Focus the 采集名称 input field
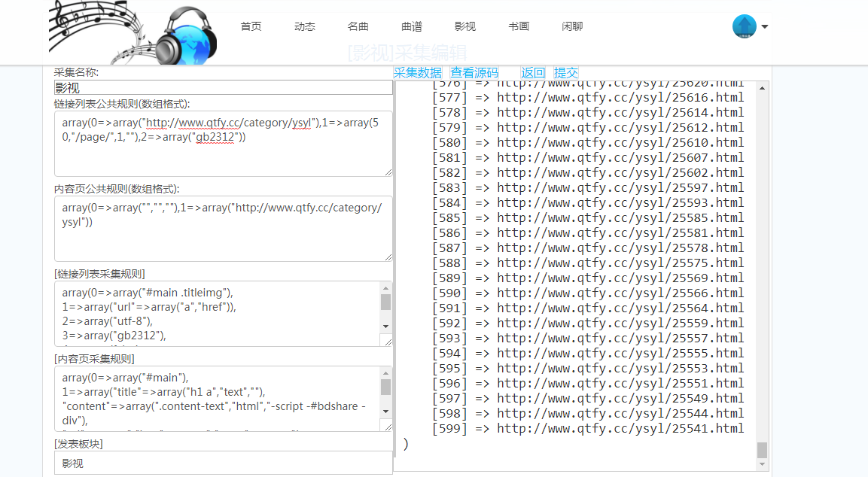This screenshot has height=477, width=868. [223, 87]
